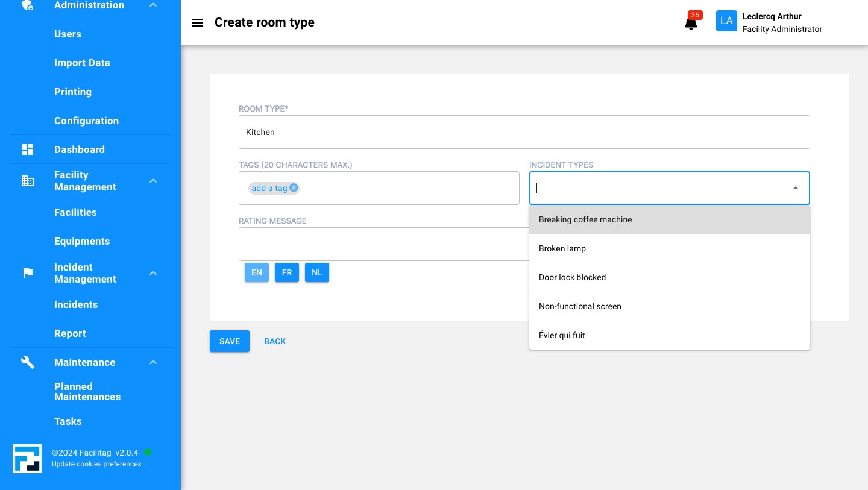Remove the 'add a tag' chip
Screen dimensions: 868x490
294,187
